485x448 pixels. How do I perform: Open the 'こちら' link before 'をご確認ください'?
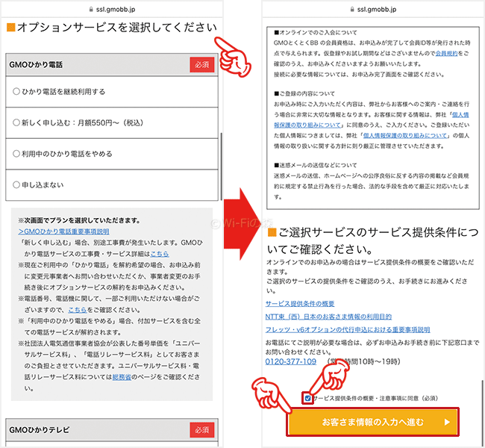point(78,310)
